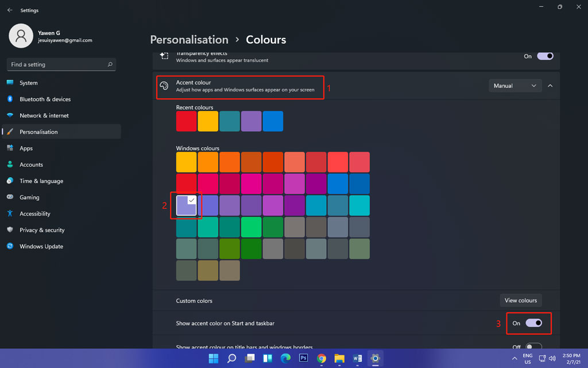Open Microsoft Word from the taskbar
The width and height of the screenshot is (588, 368).
point(357,358)
